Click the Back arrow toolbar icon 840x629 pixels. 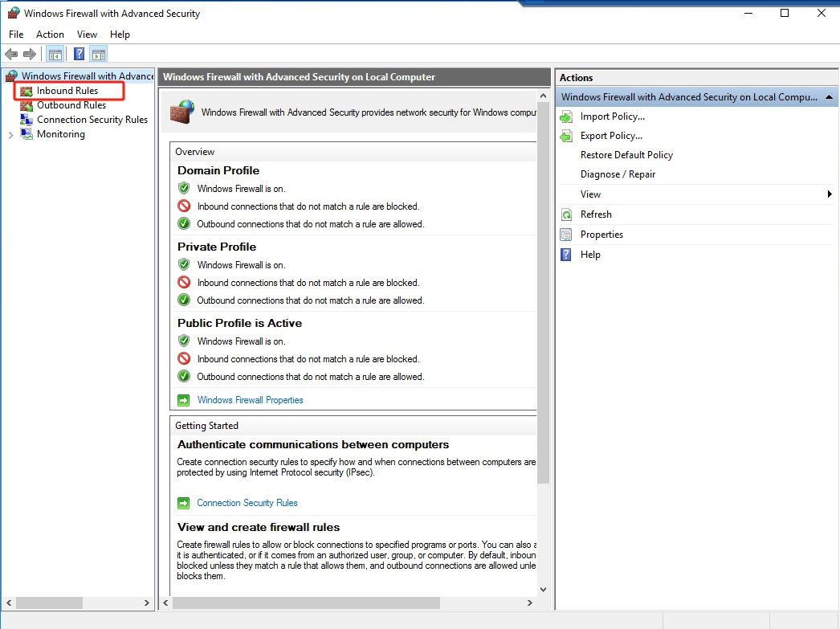pos(11,55)
